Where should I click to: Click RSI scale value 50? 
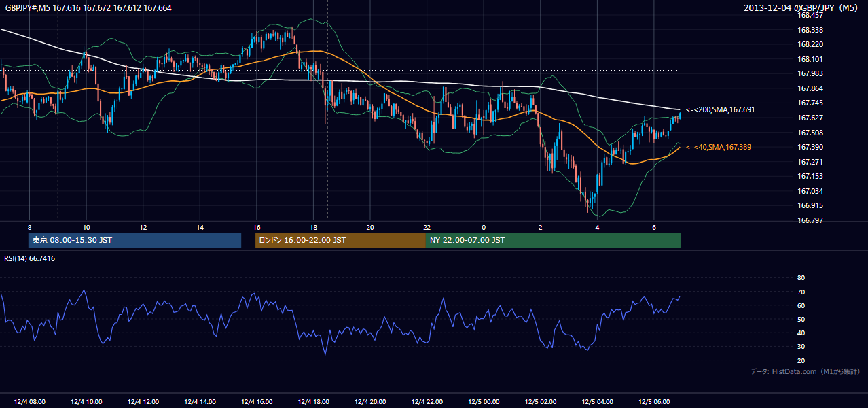801,319
